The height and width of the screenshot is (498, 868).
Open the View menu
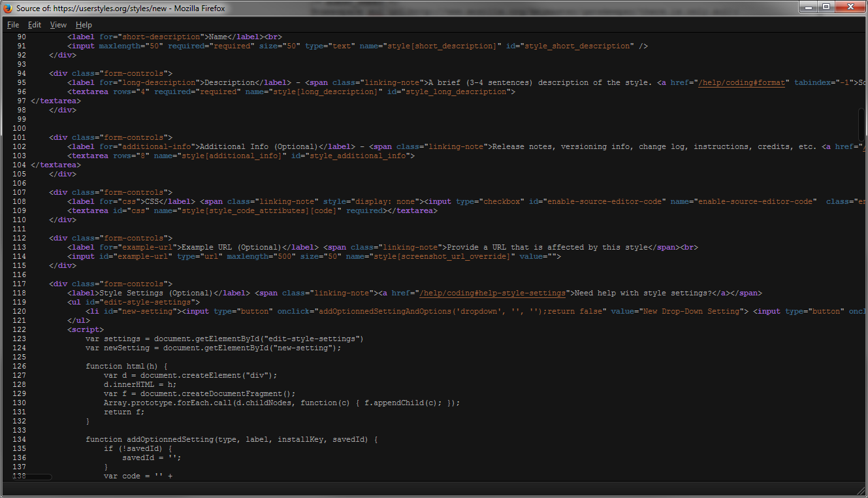(x=58, y=24)
